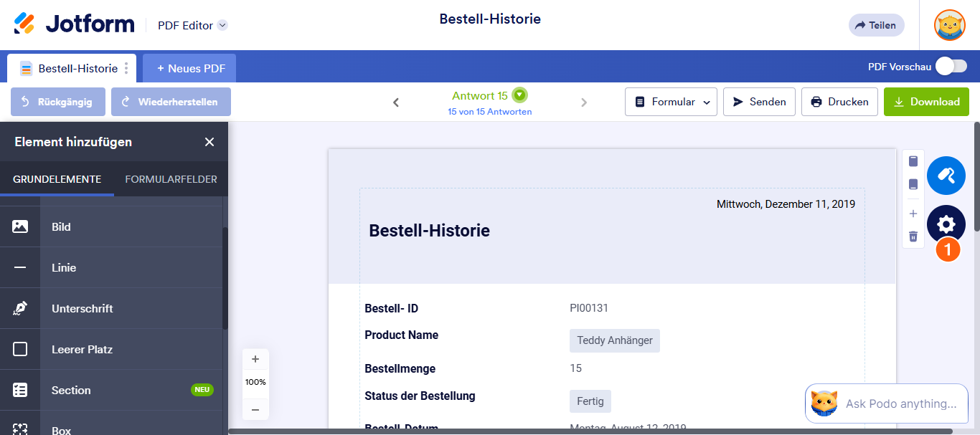Expand the Antwort 15 dropdown

tap(519, 95)
